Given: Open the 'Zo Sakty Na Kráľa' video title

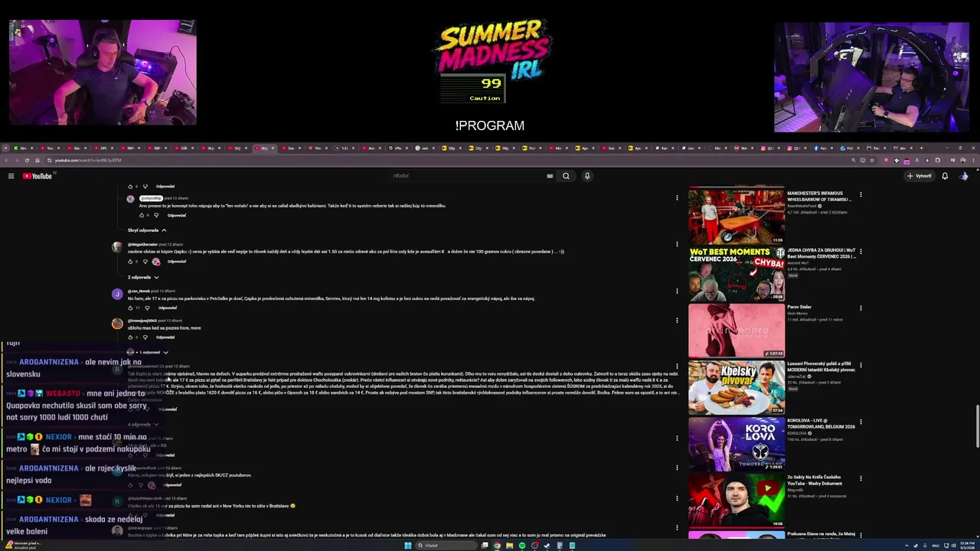Looking at the screenshot, I should tap(815, 480).
